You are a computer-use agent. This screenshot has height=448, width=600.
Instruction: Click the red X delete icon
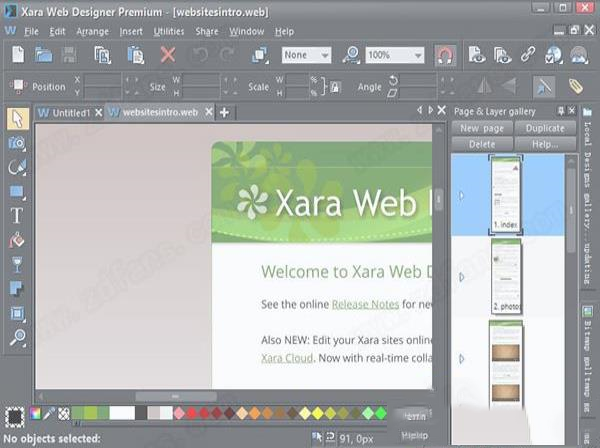167,55
